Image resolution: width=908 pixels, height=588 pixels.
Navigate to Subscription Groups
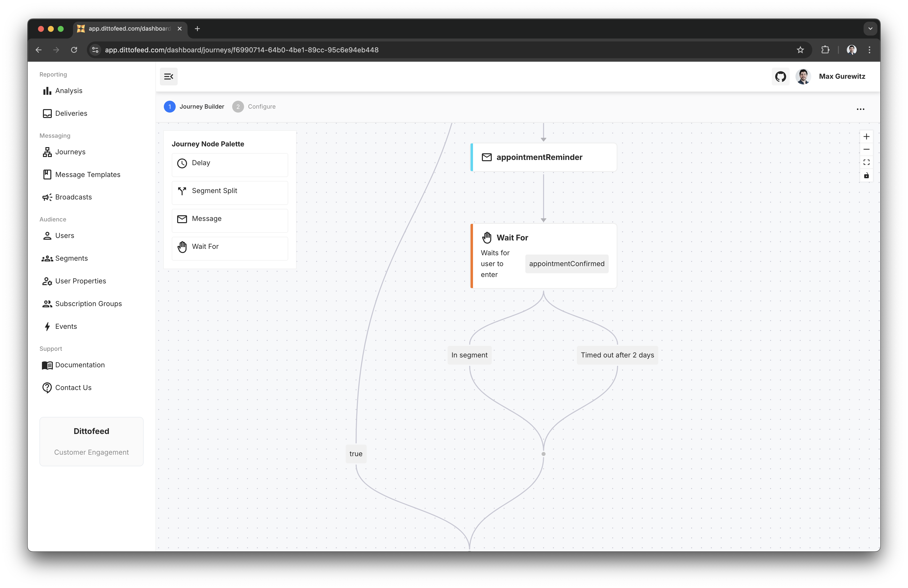(88, 304)
